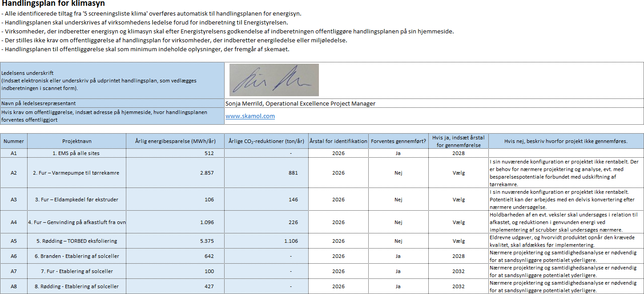Click project '6. Branden - Etablering af solceller'
Viewport: 644px width, 294px height.
[77, 256]
